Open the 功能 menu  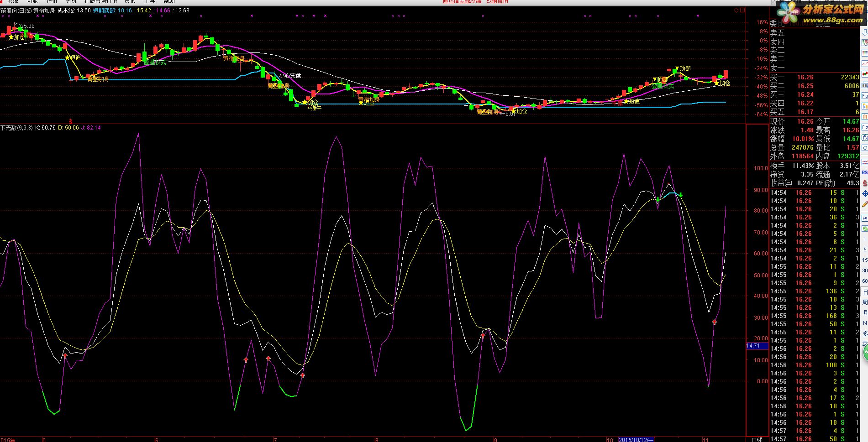[32, 1]
